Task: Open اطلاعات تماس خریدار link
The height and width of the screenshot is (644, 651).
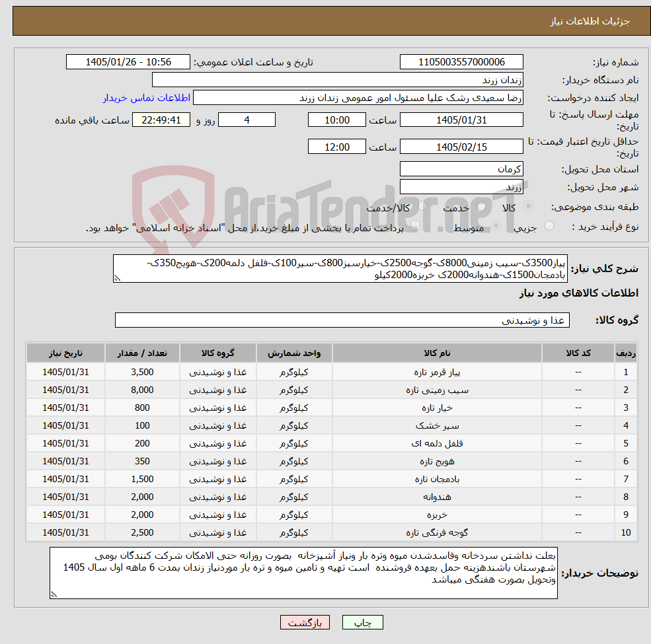Action: click(x=147, y=98)
